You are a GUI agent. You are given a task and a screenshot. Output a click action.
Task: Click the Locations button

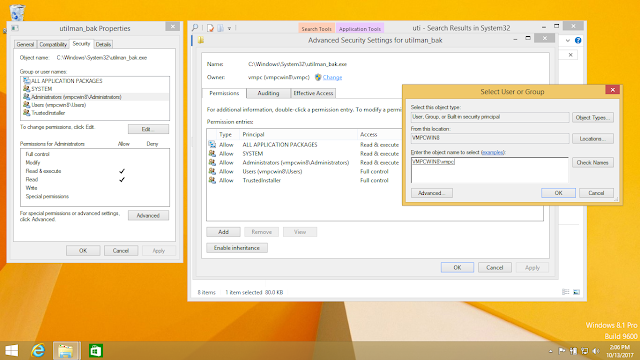(593, 139)
